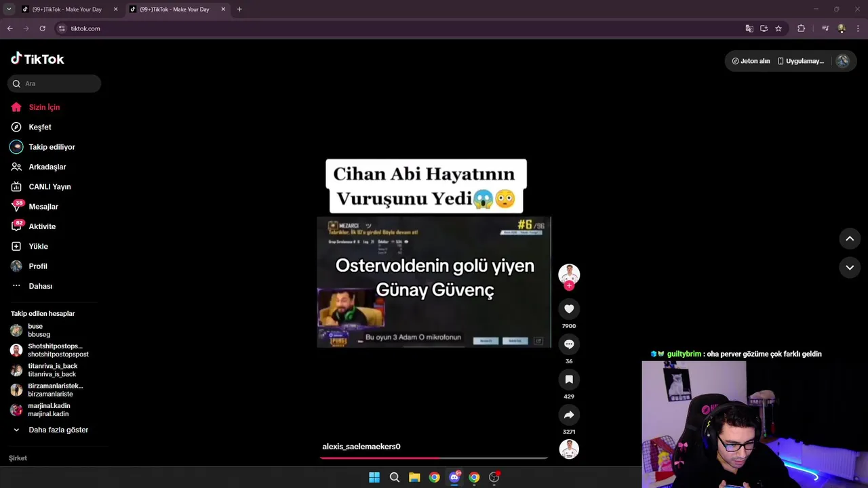Image resolution: width=868 pixels, height=488 pixels.
Task: Open the Sizin İçin feed
Action: [44, 107]
